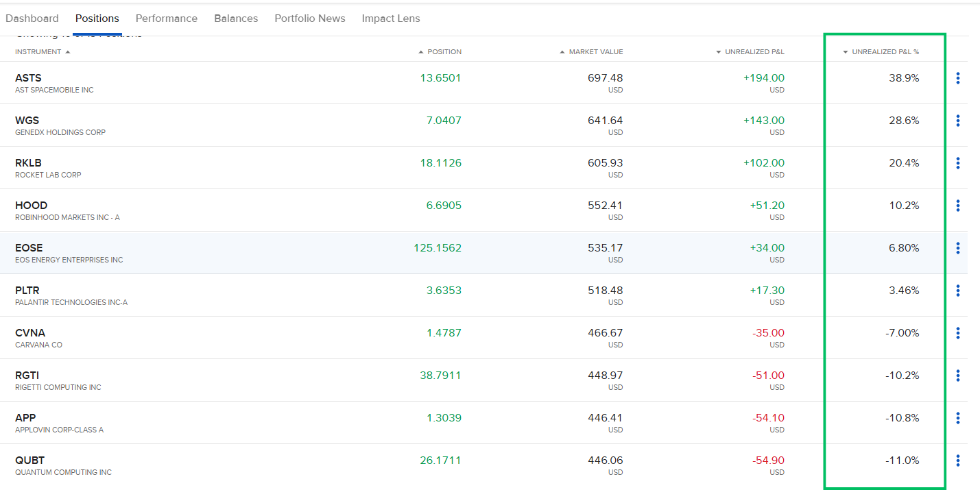
Task: Open the three-dot menu for QUBT row
Action: pos(957,461)
